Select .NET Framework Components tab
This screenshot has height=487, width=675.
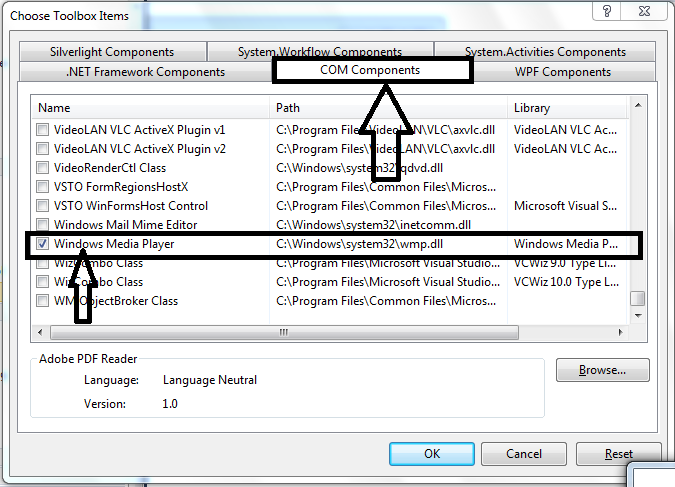pyautogui.click(x=146, y=71)
